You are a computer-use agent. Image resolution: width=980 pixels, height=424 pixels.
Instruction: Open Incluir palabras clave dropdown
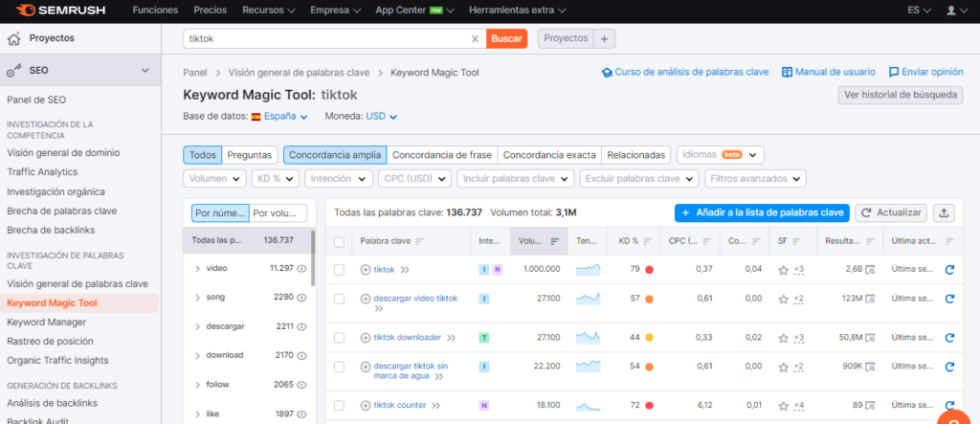(515, 179)
